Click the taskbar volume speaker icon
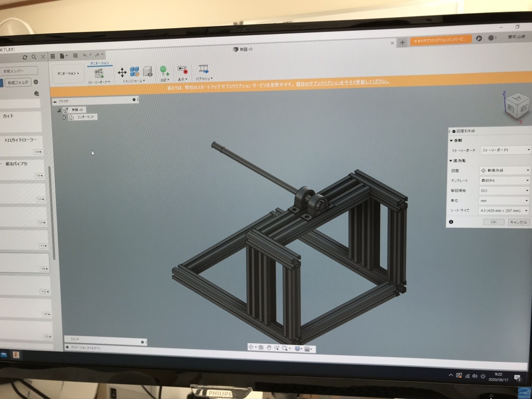This screenshot has width=532, height=399. [x=475, y=376]
